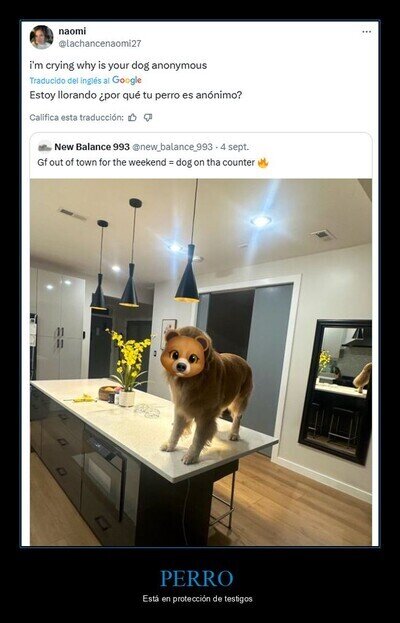Open the '4 sept.' timestamp
Image resolution: width=400 pixels, height=623 pixels.
(x=235, y=147)
